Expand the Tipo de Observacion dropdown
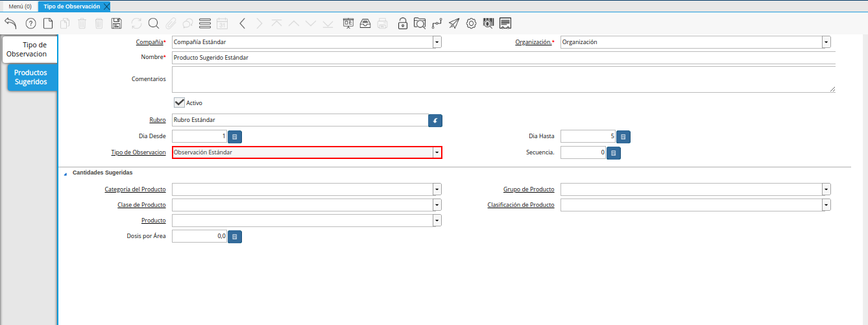Viewport: 868px width, 325px height. (437, 152)
